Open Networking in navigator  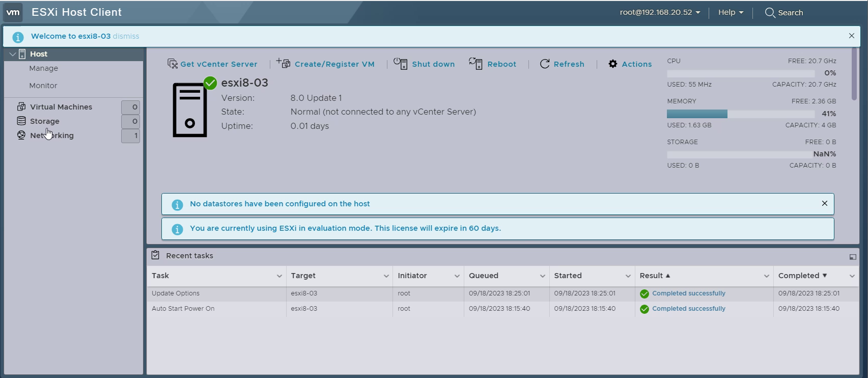click(52, 136)
